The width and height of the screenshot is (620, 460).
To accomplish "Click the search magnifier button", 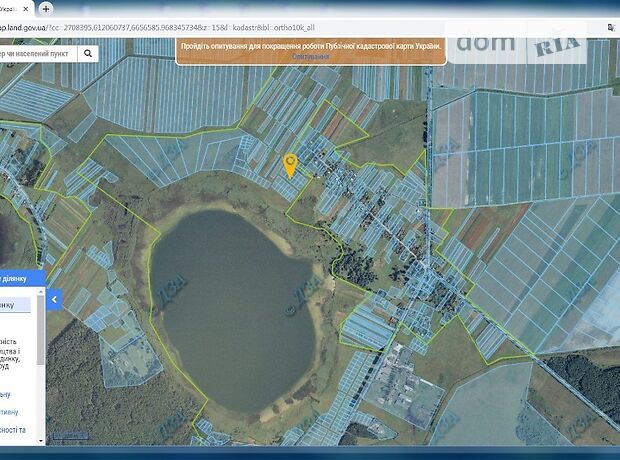I will tap(88, 53).
